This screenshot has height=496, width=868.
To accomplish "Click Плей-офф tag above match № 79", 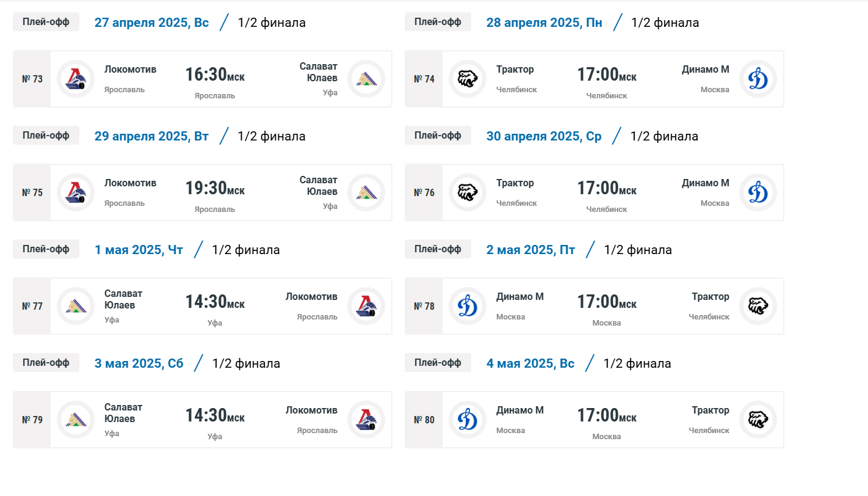I will 46,362.
